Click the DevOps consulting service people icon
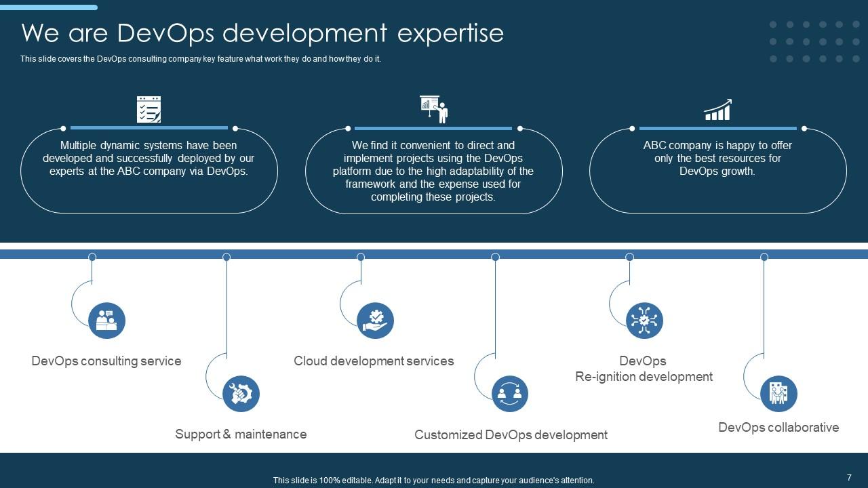The height and width of the screenshot is (488, 868). [106, 319]
